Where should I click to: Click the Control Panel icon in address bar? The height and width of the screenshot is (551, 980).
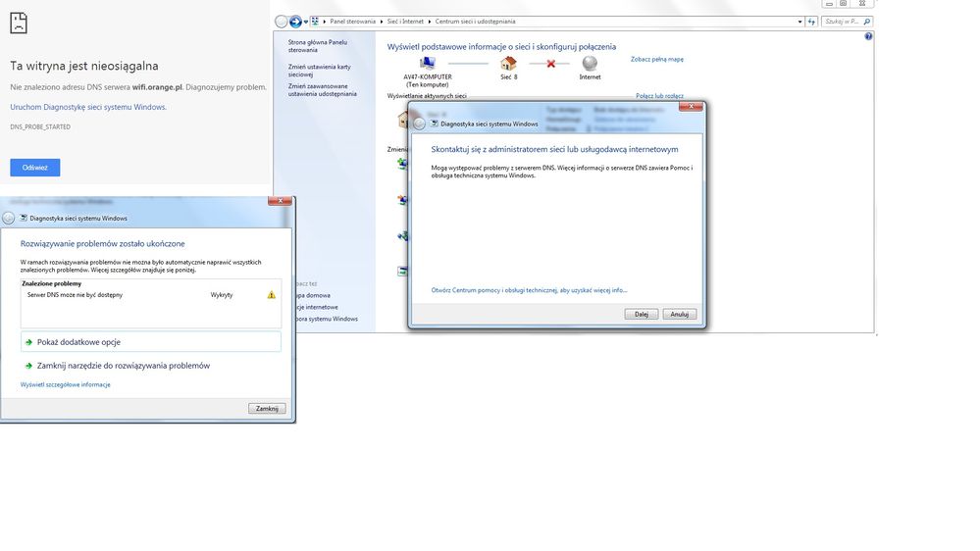point(315,22)
